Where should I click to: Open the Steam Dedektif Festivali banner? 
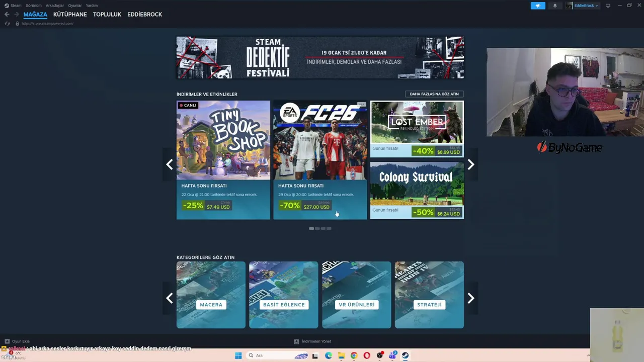(320, 57)
